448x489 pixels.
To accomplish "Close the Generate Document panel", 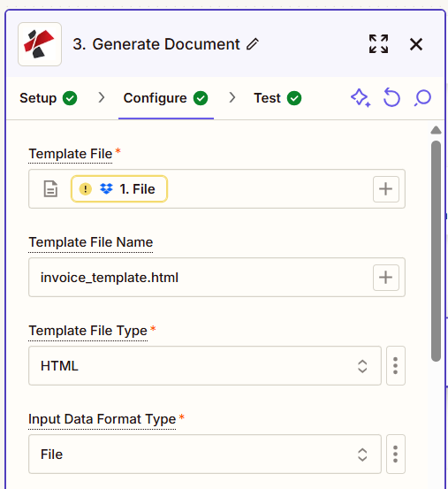I will coord(416,44).
